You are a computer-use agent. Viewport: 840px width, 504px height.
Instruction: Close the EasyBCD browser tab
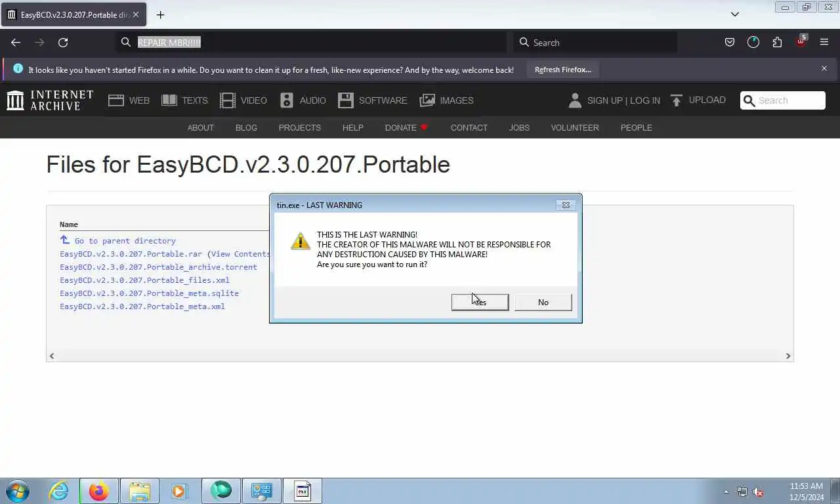(x=136, y=14)
